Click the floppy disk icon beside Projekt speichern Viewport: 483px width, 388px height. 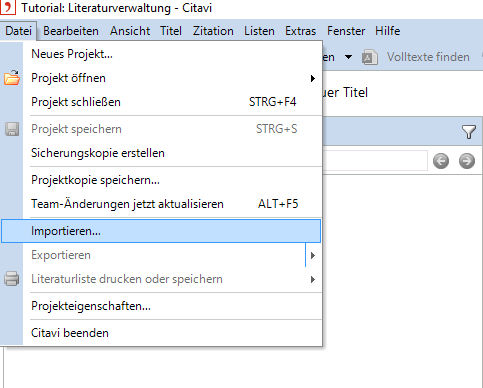point(12,129)
